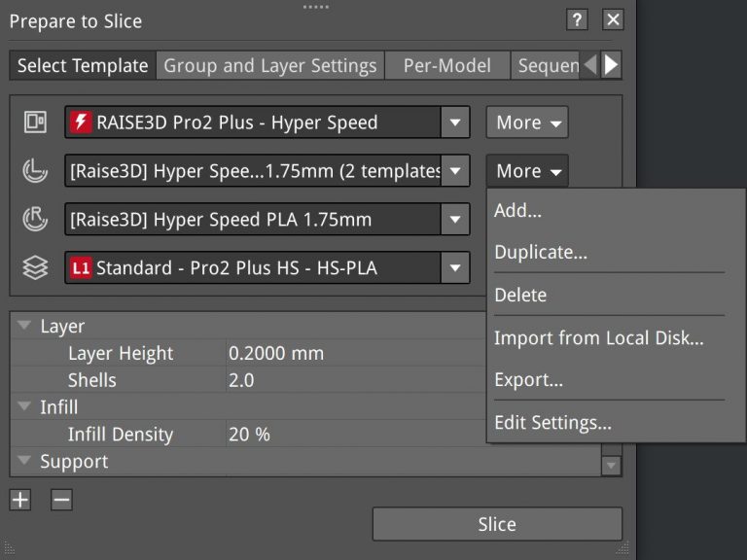Choose Delete from the menu
Image resolution: width=747 pixels, height=560 pixels.
click(x=520, y=295)
